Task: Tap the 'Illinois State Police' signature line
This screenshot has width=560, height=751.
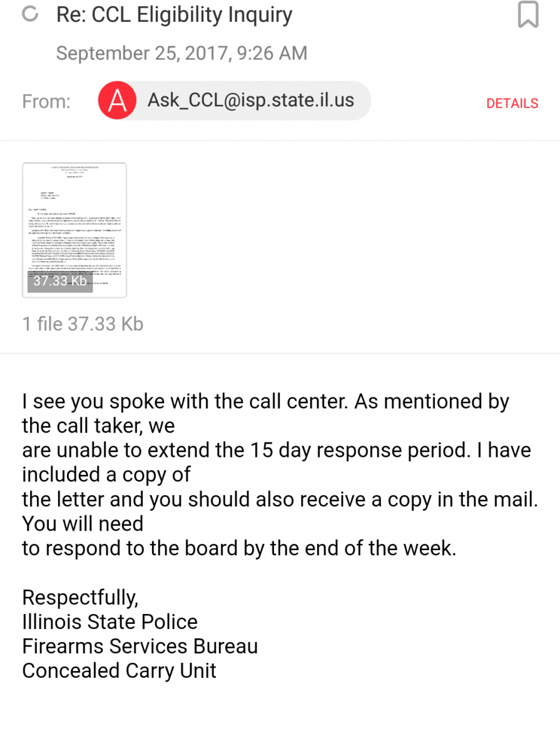Action: 109,621
